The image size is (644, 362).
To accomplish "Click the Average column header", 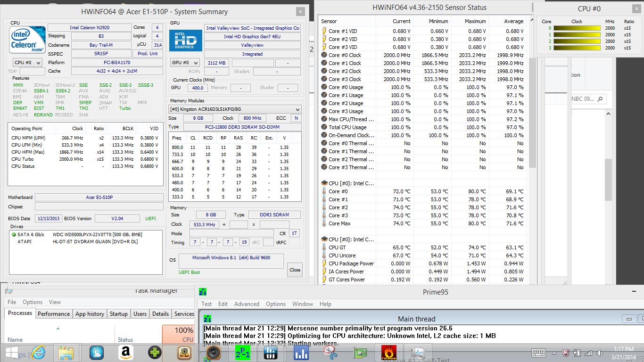I will point(508,21).
